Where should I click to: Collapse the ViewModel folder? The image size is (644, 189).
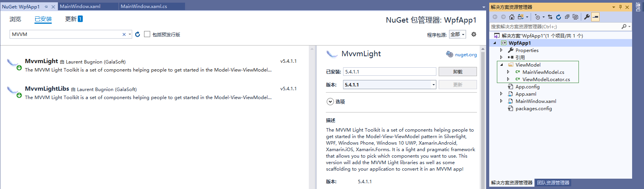pos(501,65)
